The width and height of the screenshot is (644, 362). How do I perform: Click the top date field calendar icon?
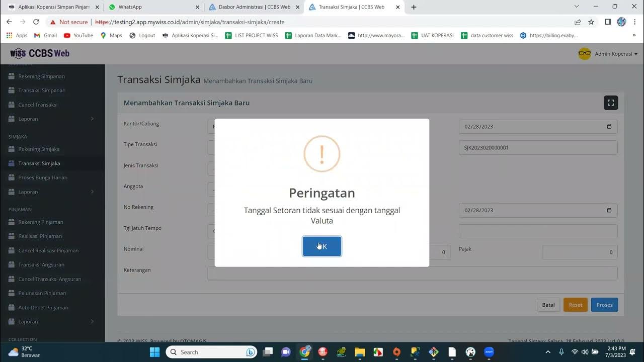(609, 127)
